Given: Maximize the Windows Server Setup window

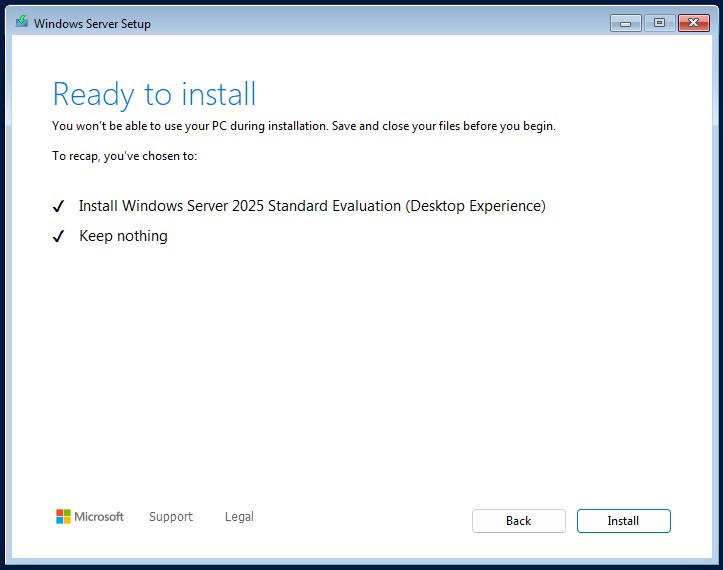Looking at the screenshot, I should click(x=659, y=23).
